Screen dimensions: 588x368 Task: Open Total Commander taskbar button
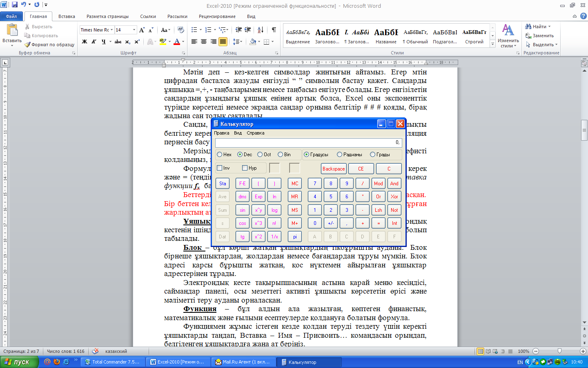click(113, 362)
